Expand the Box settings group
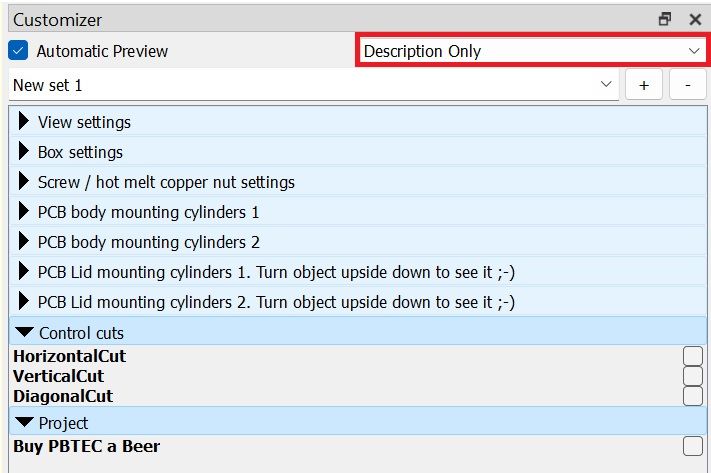Screen dimensions: 711x473 (358, 151)
